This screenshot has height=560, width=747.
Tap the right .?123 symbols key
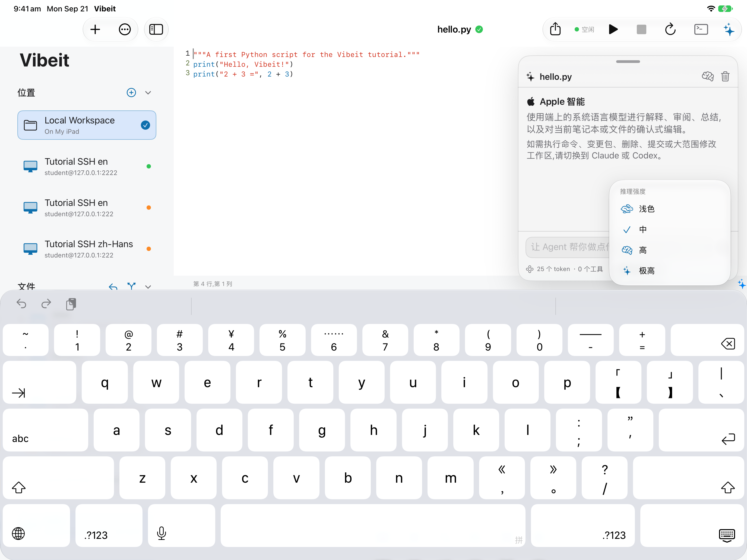point(583,526)
